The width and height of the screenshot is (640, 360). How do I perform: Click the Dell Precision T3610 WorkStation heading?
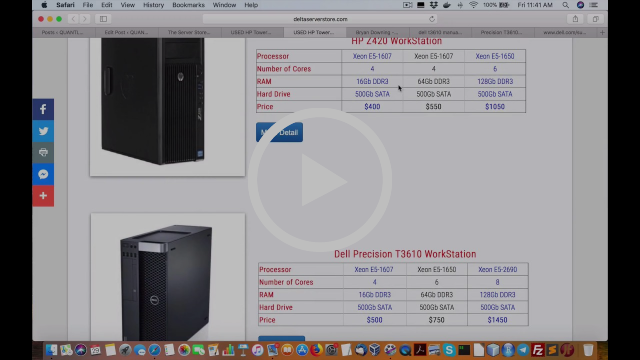coord(405,254)
